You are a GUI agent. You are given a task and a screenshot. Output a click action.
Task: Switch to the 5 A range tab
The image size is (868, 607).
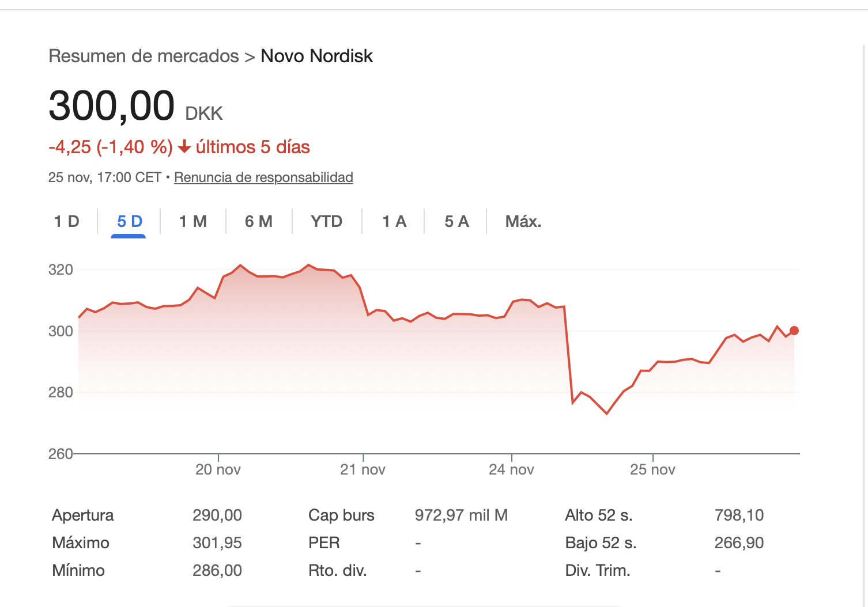click(456, 221)
